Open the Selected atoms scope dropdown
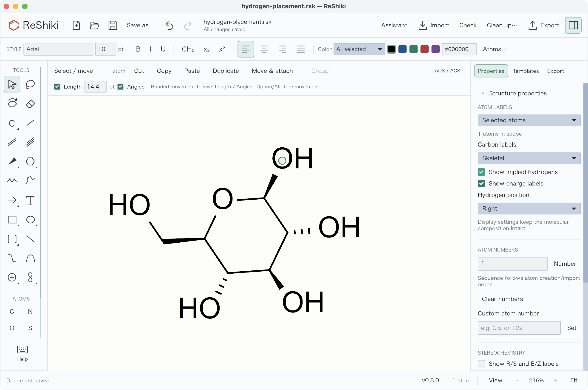Image resolution: width=588 pixels, height=390 pixels. pyautogui.click(x=529, y=120)
